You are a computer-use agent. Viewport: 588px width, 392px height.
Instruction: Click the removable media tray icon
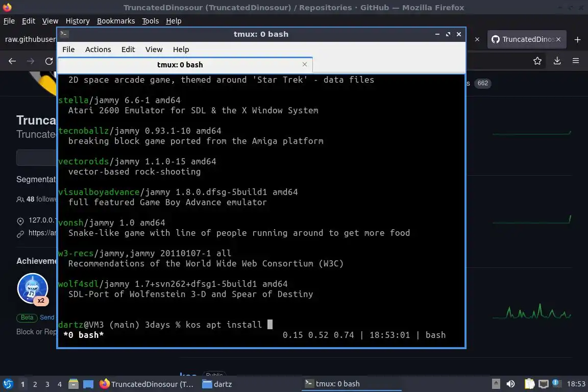point(496,384)
